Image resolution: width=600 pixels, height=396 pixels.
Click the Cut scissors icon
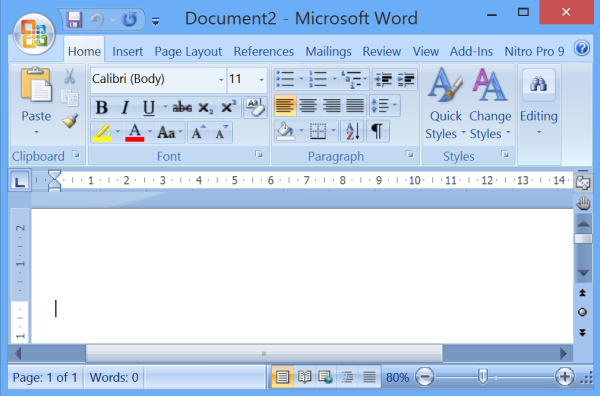[x=69, y=76]
